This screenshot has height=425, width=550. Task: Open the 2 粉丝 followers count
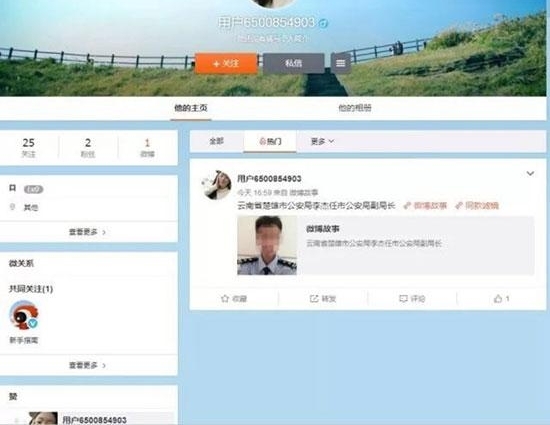[88, 147]
